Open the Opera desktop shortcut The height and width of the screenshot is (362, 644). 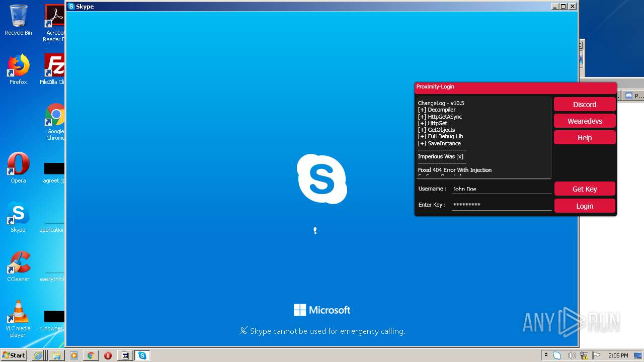click(18, 168)
